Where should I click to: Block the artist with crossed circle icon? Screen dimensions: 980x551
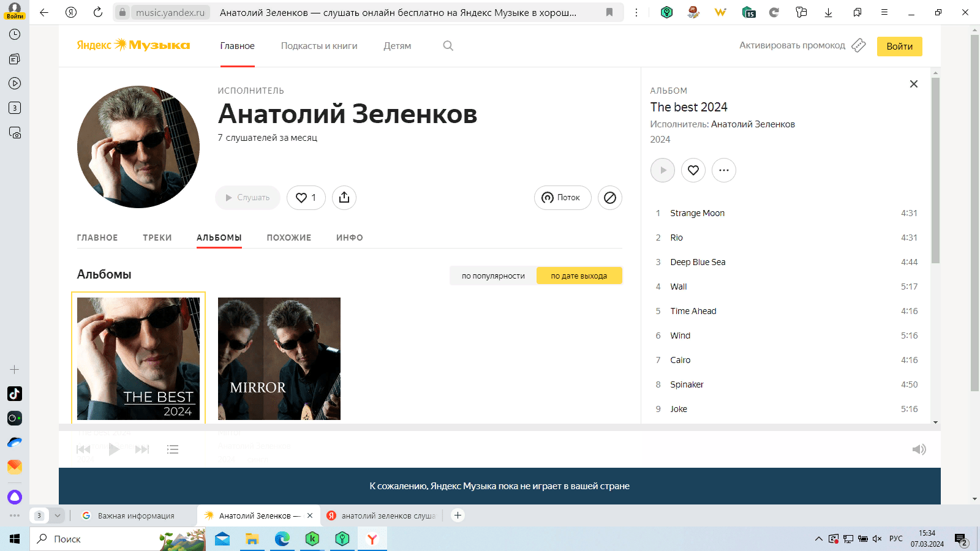(x=610, y=198)
